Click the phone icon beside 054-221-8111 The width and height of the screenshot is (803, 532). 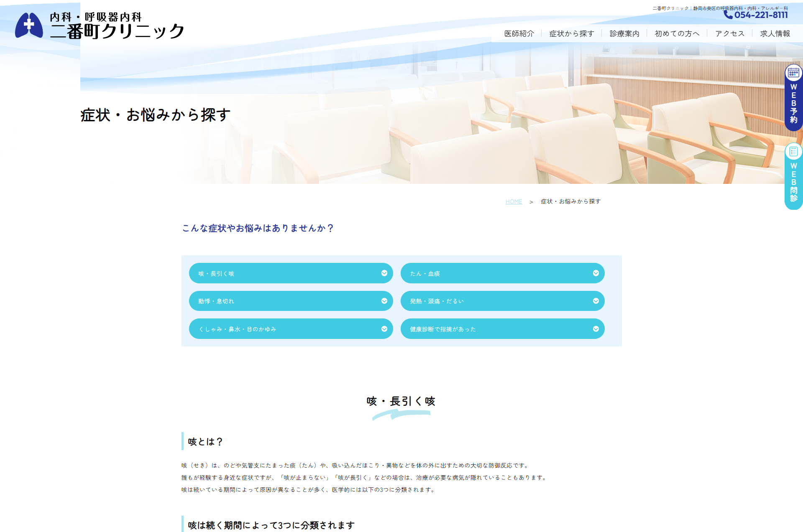pos(728,15)
